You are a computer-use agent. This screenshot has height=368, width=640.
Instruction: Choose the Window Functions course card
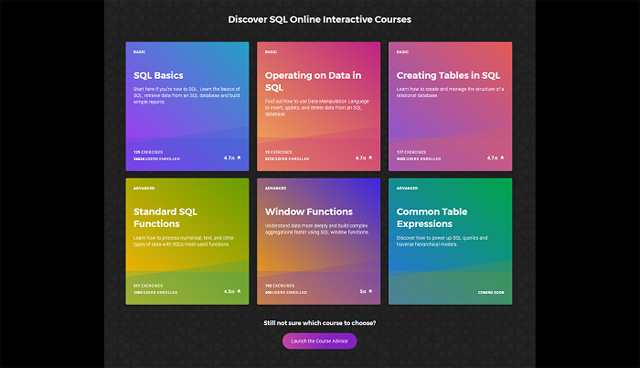318,241
